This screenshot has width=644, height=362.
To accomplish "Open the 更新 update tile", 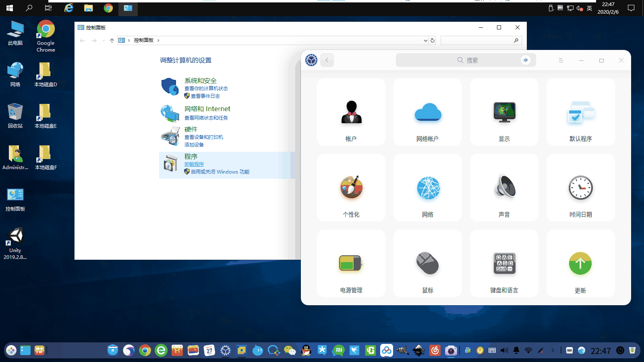I will click(x=580, y=263).
